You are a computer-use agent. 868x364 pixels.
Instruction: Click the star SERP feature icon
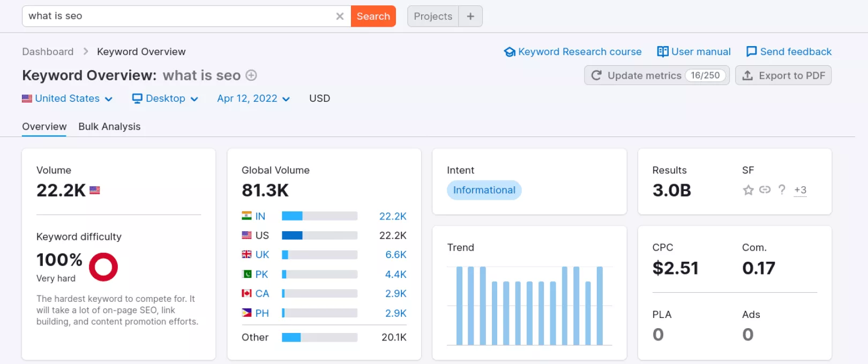pos(749,190)
